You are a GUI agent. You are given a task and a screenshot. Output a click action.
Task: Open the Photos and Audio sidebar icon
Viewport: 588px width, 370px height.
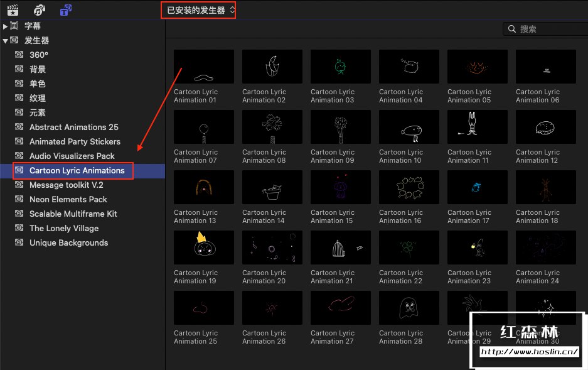pos(40,10)
